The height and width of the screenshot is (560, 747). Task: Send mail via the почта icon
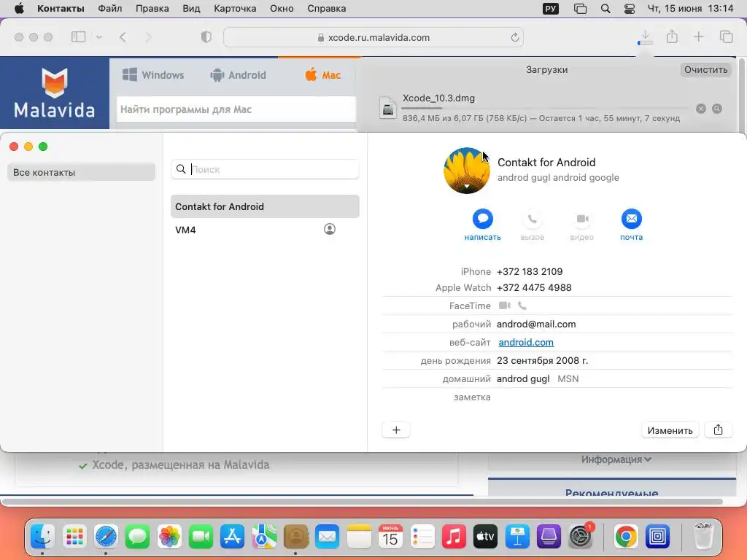(631, 219)
